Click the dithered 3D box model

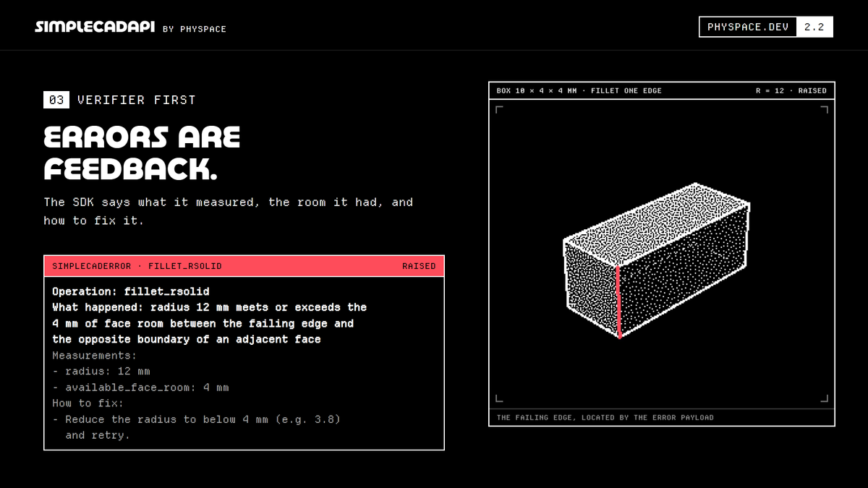pos(656,260)
